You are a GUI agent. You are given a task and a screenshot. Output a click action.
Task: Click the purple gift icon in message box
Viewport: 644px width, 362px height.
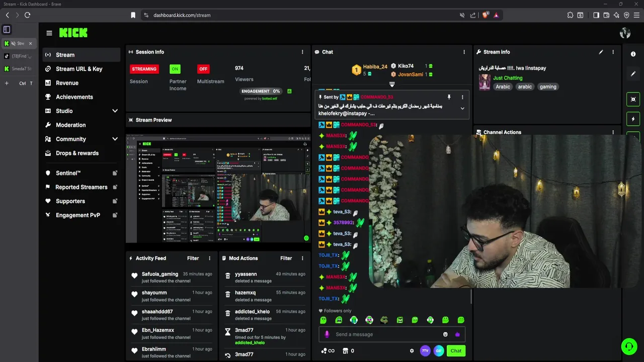click(x=457, y=334)
